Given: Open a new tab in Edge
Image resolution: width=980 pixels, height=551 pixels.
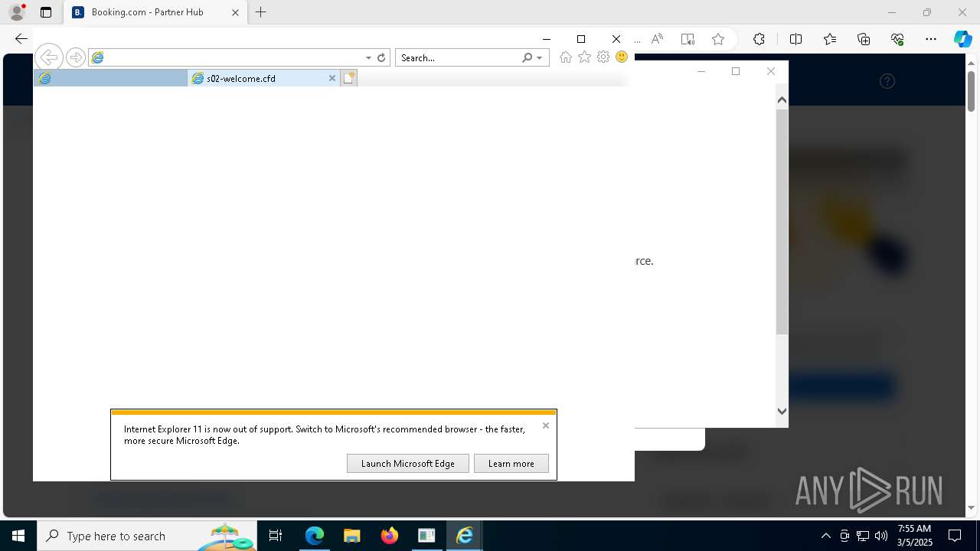Looking at the screenshot, I should [261, 12].
